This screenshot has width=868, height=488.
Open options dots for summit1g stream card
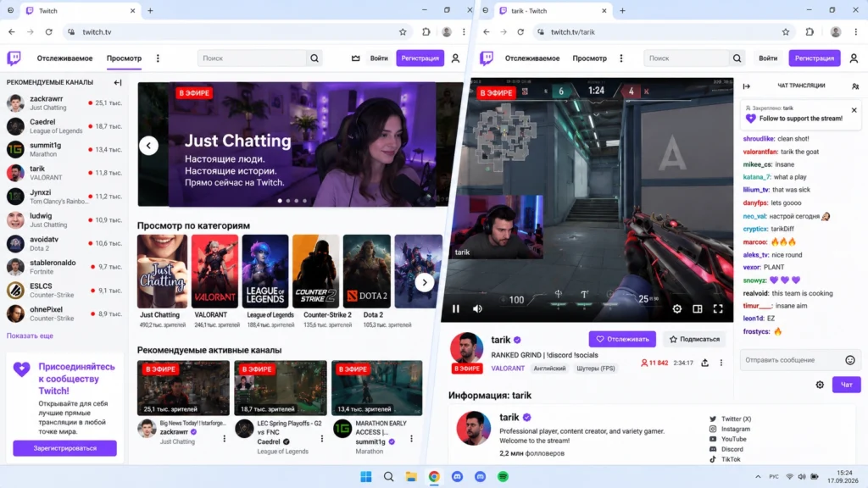click(x=411, y=439)
